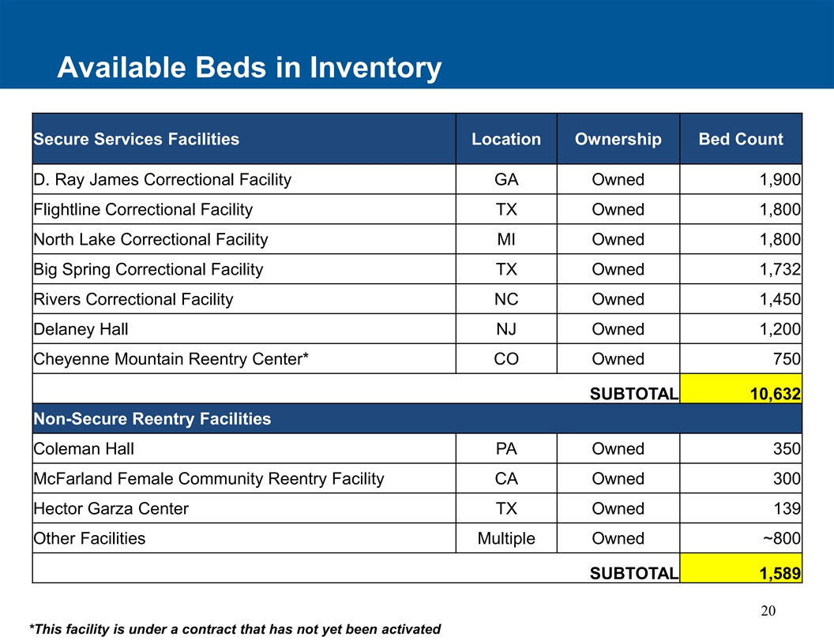Click the Hector Garza Center cell

click(x=111, y=509)
